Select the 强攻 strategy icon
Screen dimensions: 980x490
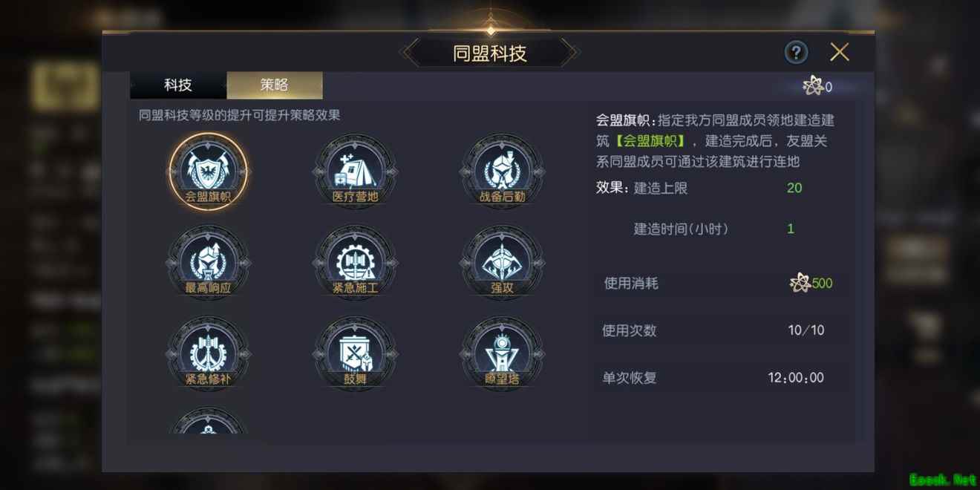(503, 263)
